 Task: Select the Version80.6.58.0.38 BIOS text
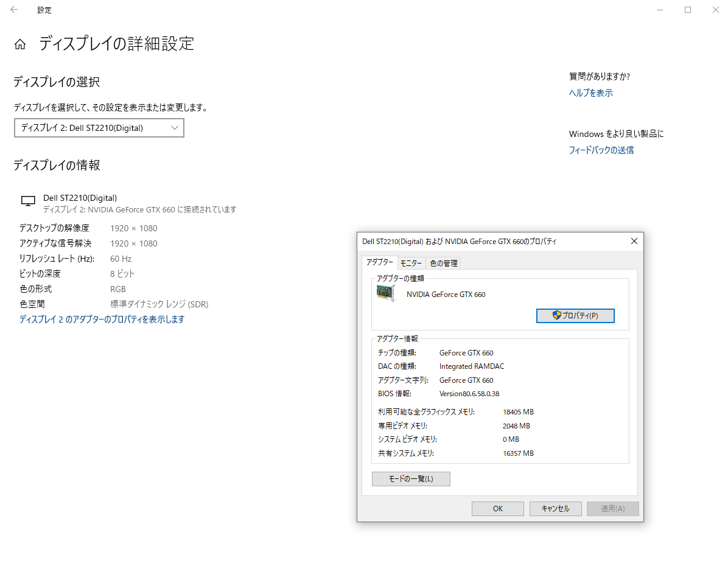point(469,394)
